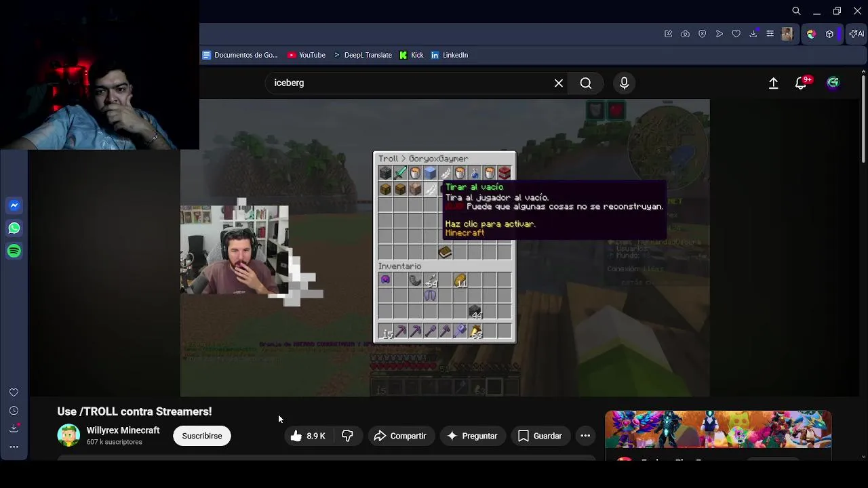
Task: Open the AI assistant button
Action: tap(856, 34)
